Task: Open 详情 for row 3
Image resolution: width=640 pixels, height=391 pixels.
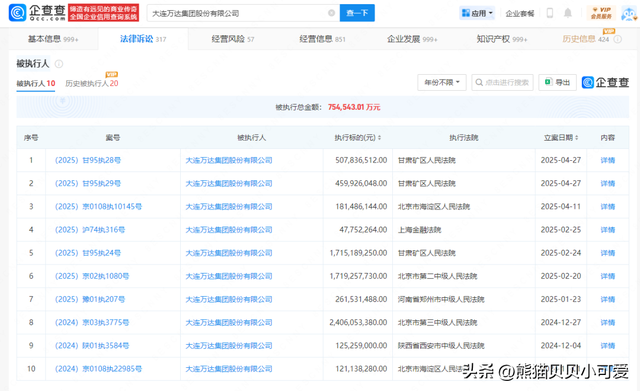Action: click(x=607, y=207)
